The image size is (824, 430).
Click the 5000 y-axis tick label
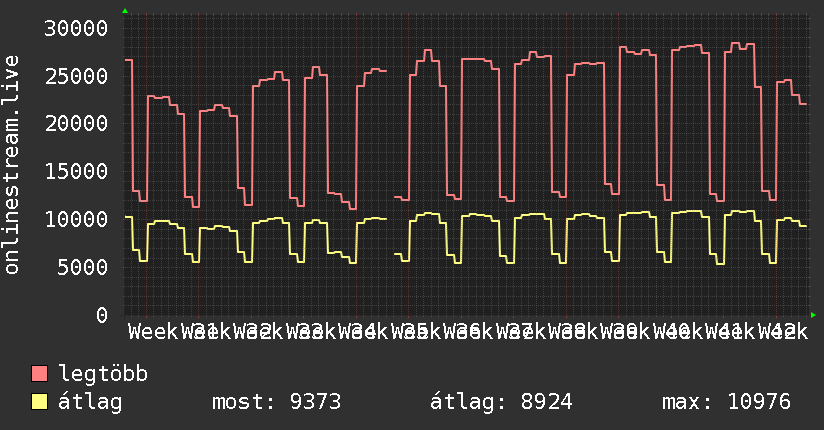[x=83, y=267]
